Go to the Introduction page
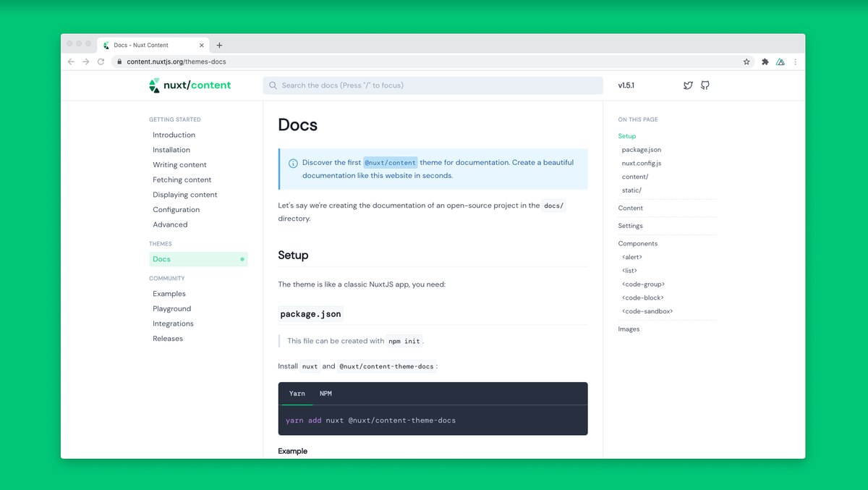This screenshot has width=868, height=490. 174,135
